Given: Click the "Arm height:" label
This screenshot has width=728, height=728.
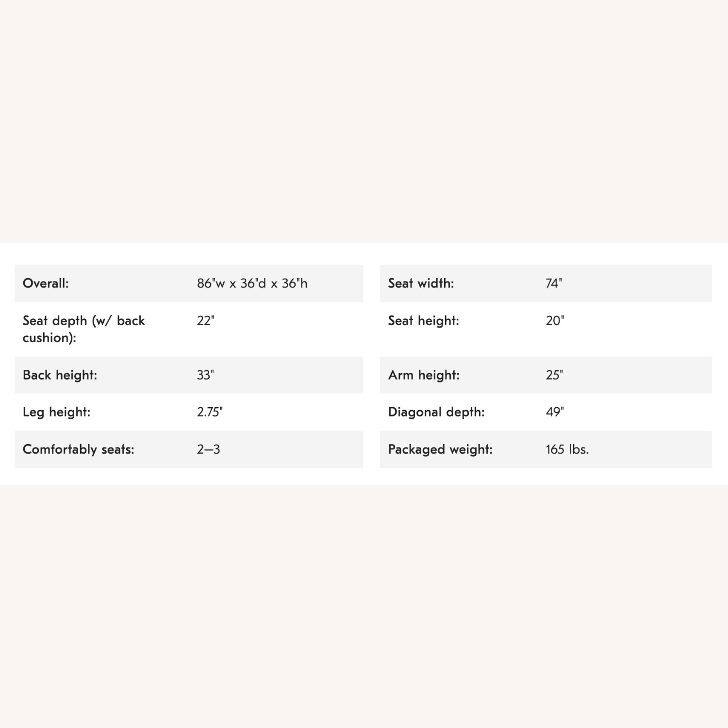Looking at the screenshot, I should (424, 375).
